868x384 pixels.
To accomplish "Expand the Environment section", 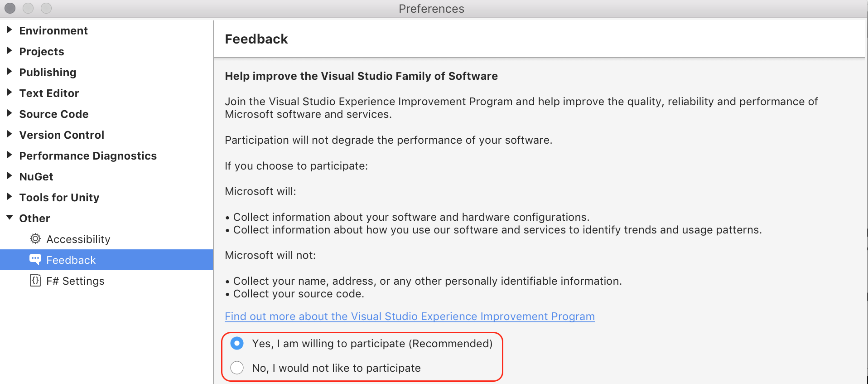I will pos(9,30).
